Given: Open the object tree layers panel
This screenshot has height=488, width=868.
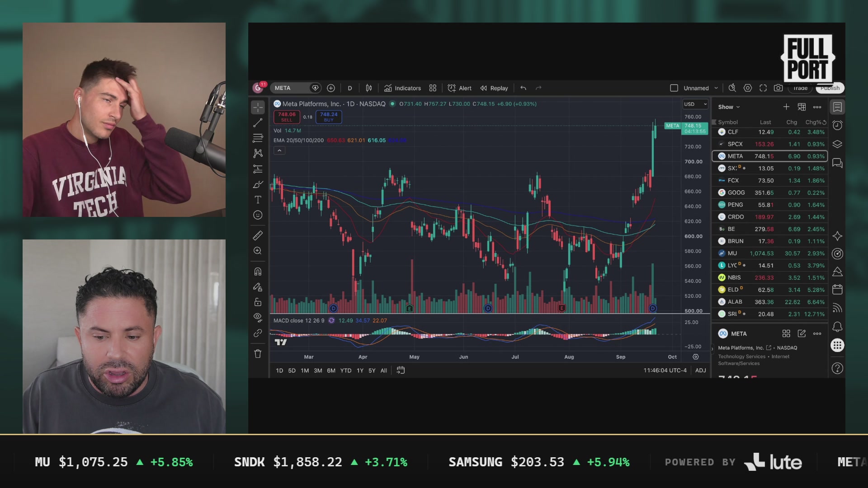Looking at the screenshot, I should [837, 144].
